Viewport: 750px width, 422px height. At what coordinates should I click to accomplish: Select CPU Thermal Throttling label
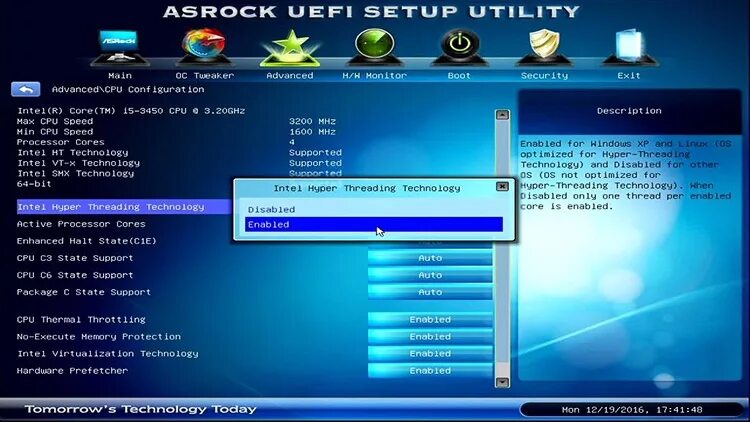(81, 320)
